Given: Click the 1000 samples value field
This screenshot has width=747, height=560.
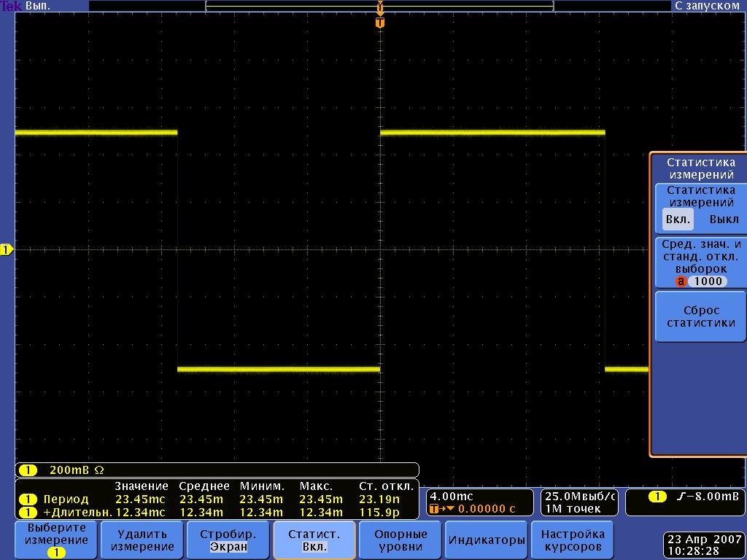Looking at the screenshot, I should 708,281.
